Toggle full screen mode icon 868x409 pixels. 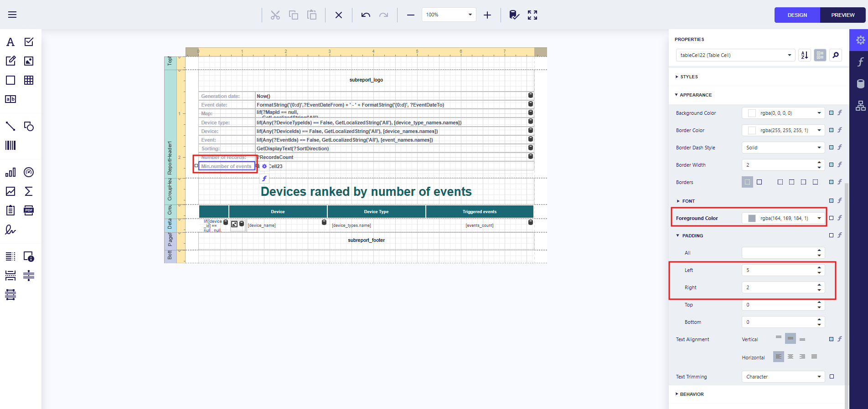(532, 15)
